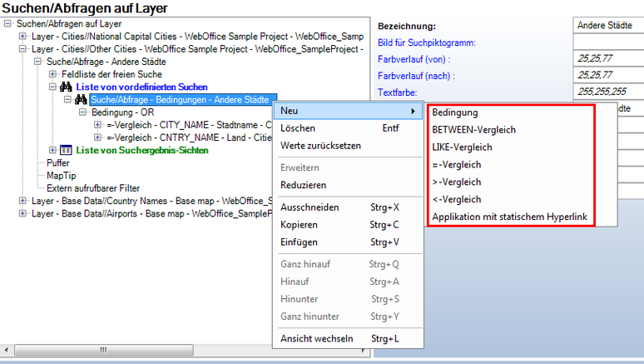The height and width of the screenshot is (364, 644).
Task: Click 'Ansicht wechseln' menu entry
Action: [x=317, y=338]
